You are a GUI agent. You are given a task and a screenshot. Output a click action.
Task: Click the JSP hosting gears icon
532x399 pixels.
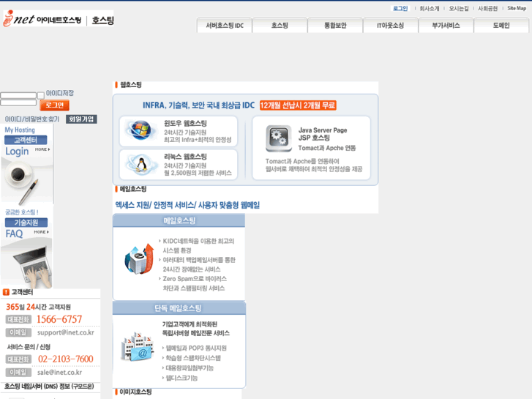[279, 138]
